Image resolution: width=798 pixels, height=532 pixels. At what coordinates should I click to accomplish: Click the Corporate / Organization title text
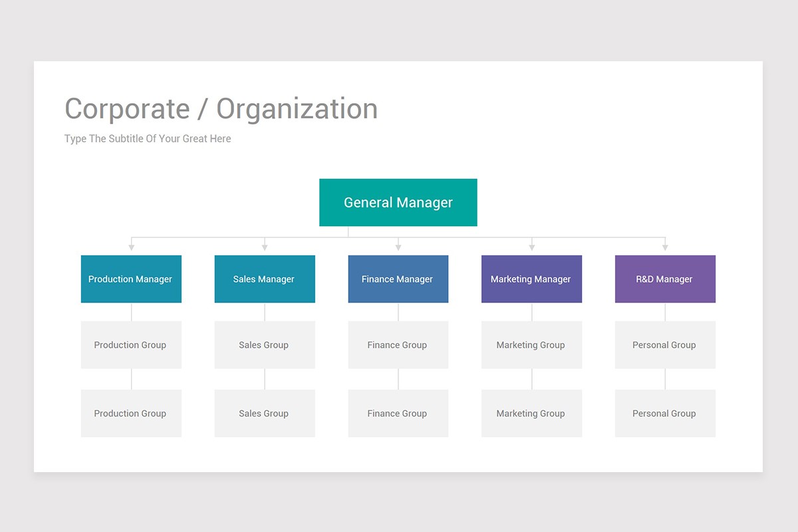point(221,109)
